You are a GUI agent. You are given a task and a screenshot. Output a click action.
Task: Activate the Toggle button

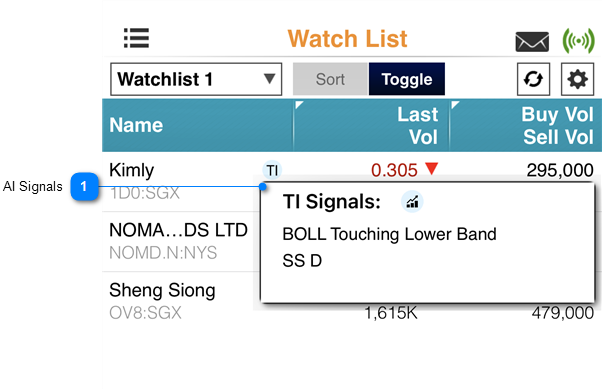407,79
